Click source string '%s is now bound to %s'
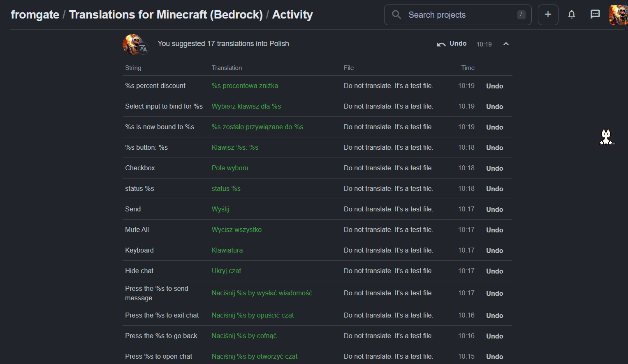This screenshot has width=628, height=364. (160, 127)
